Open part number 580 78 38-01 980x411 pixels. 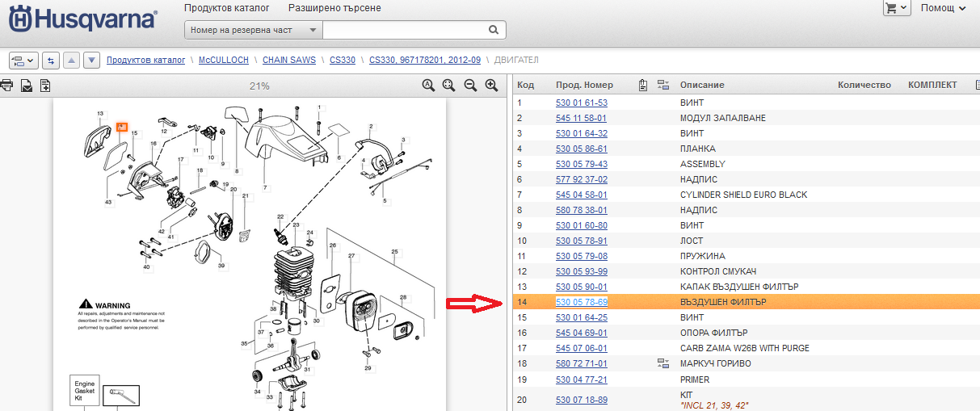[x=582, y=210]
